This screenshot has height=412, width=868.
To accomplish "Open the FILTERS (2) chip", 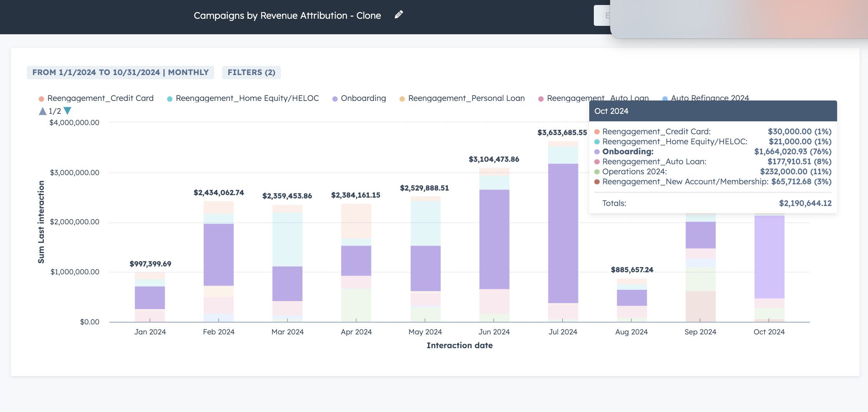I will 251,73.
